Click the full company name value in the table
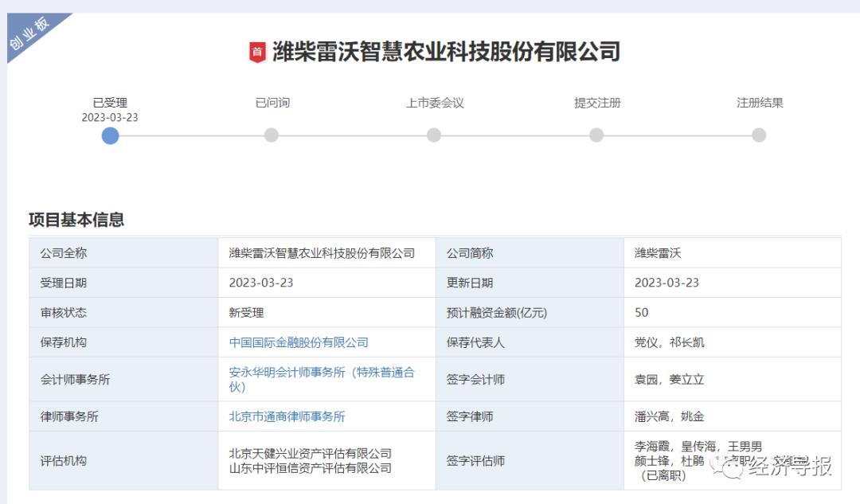 point(322,253)
